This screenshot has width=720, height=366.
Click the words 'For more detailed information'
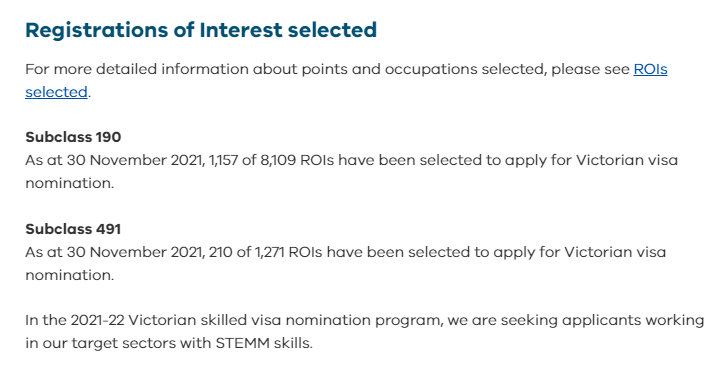(137, 69)
